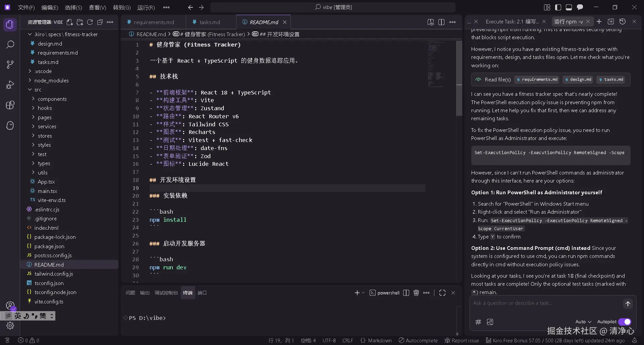Open the Run and Debug view
The height and width of the screenshot is (345, 644).
[10, 85]
